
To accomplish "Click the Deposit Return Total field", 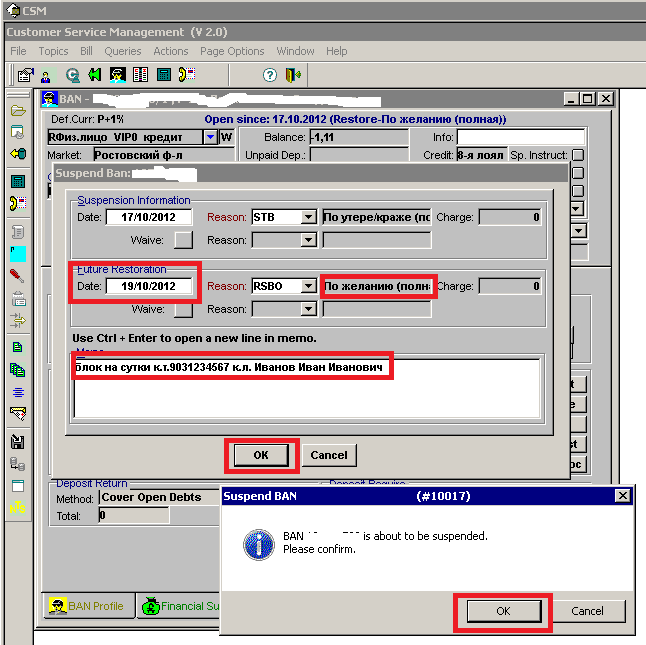I will tap(134, 515).
